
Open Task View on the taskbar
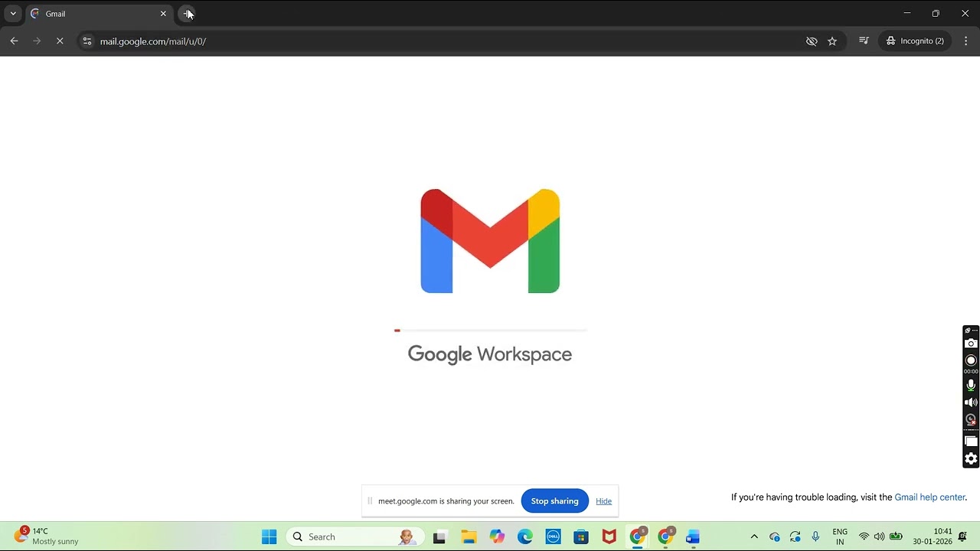(439, 537)
